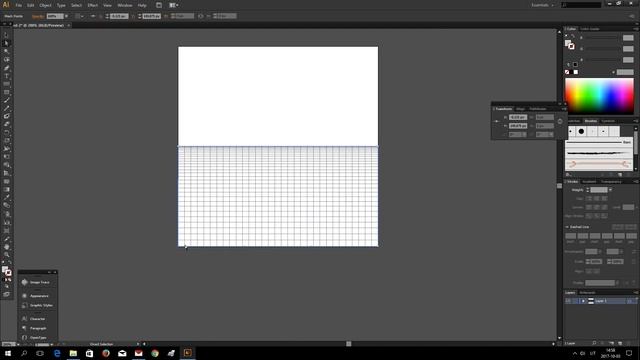This screenshot has width=640, height=360.
Task: Open the Brushes panel flyout menu
Action: [636, 121]
